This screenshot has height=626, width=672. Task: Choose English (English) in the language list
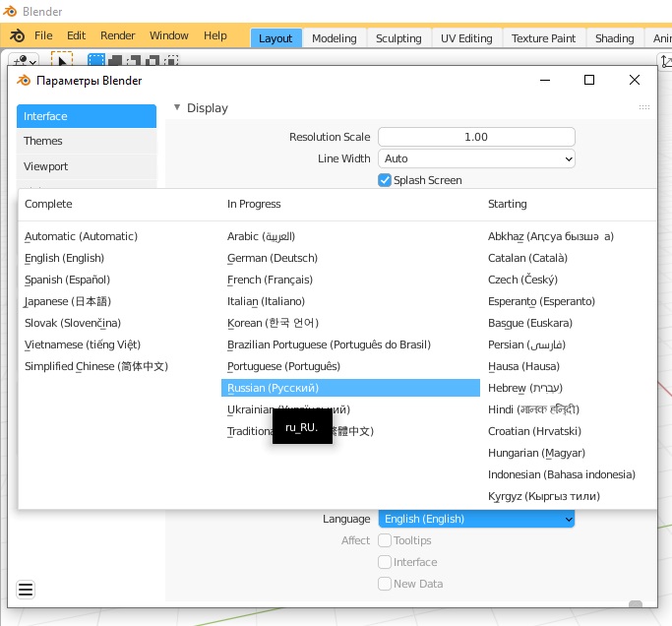pyautogui.click(x=64, y=258)
